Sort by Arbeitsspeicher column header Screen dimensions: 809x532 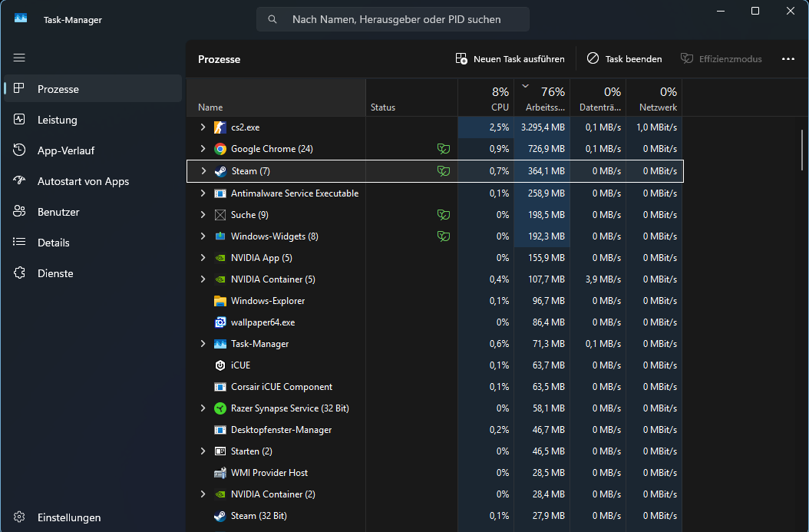click(542, 97)
